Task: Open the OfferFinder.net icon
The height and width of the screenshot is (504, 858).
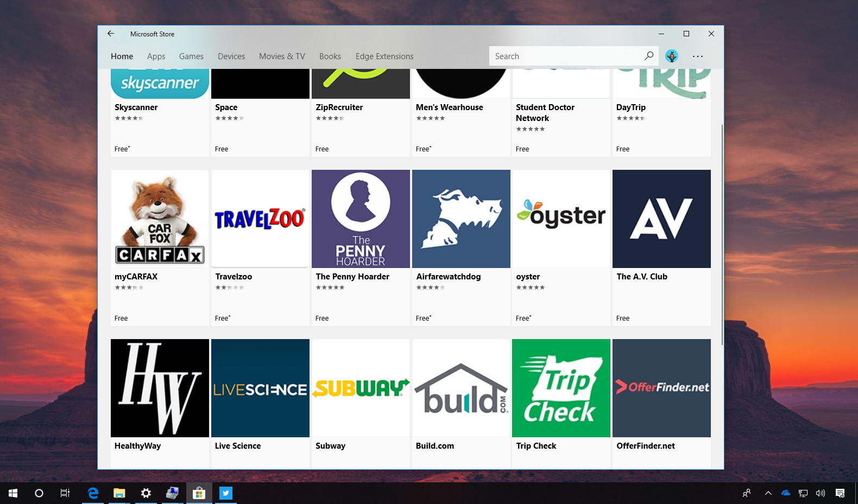Action: (x=661, y=388)
